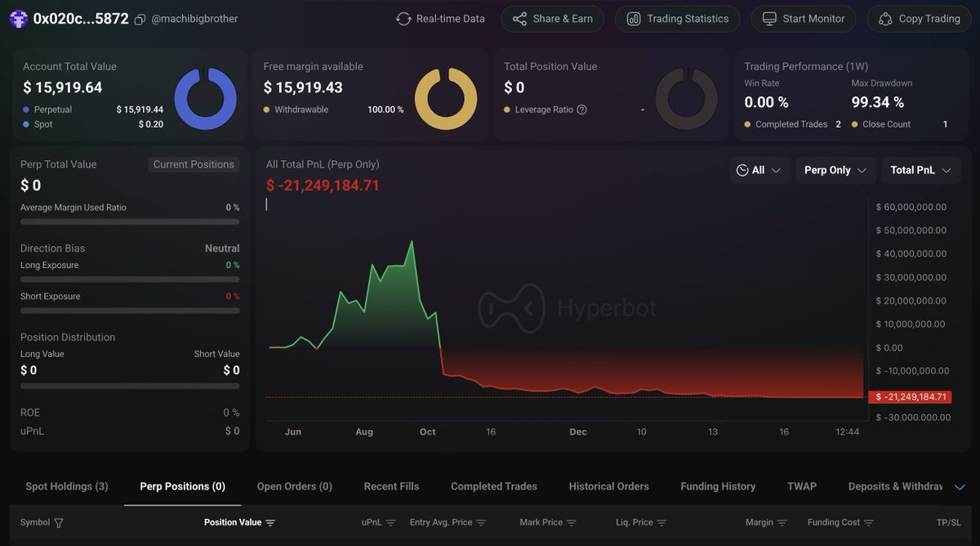Sort by Position Value icon
Viewport: 980px width, 546px height.
[270, 523]
